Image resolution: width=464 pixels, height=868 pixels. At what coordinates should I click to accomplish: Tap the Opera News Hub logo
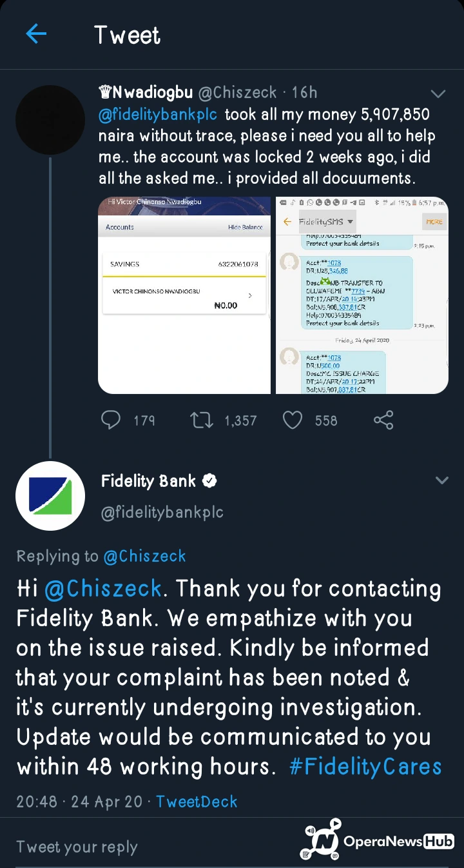click(378, 840)
